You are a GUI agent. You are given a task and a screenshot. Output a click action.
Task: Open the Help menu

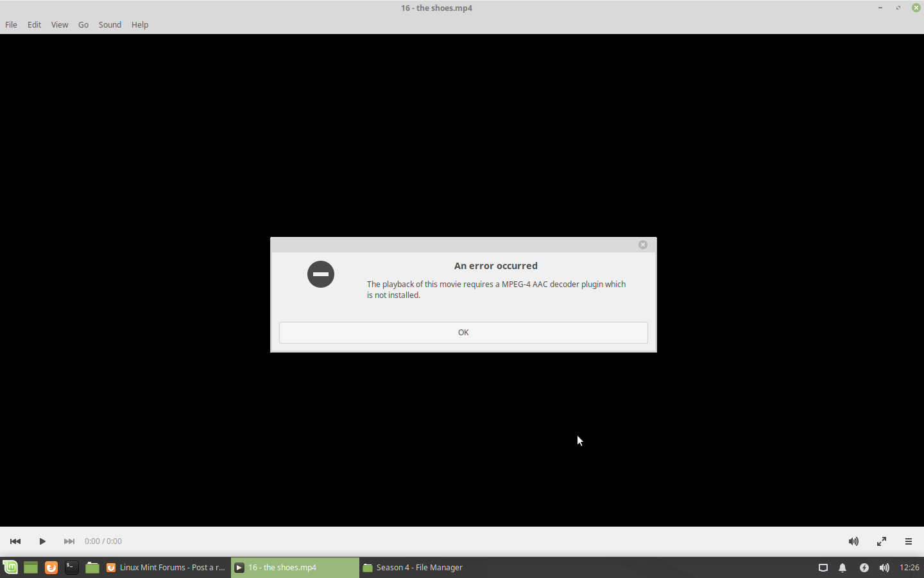pos(140,24)
